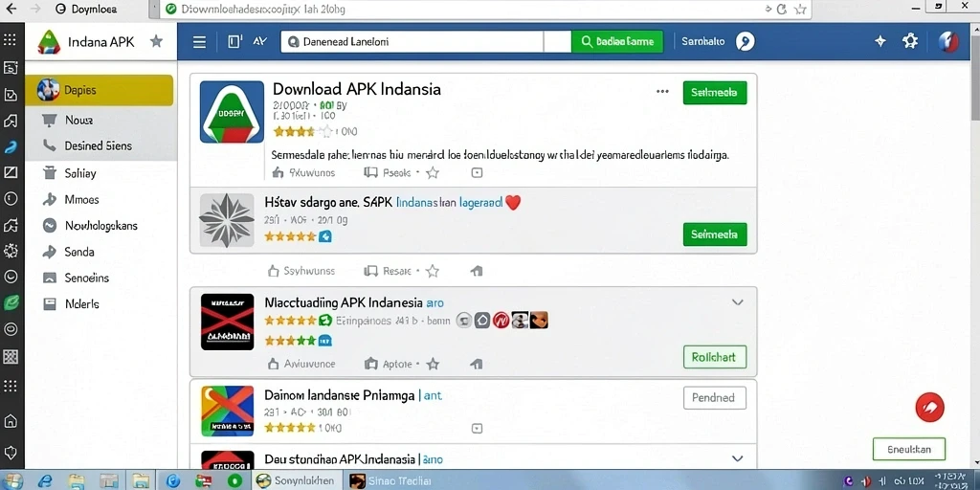
Task: Click the shield icon in left strip
Action: tap(10, 452)
